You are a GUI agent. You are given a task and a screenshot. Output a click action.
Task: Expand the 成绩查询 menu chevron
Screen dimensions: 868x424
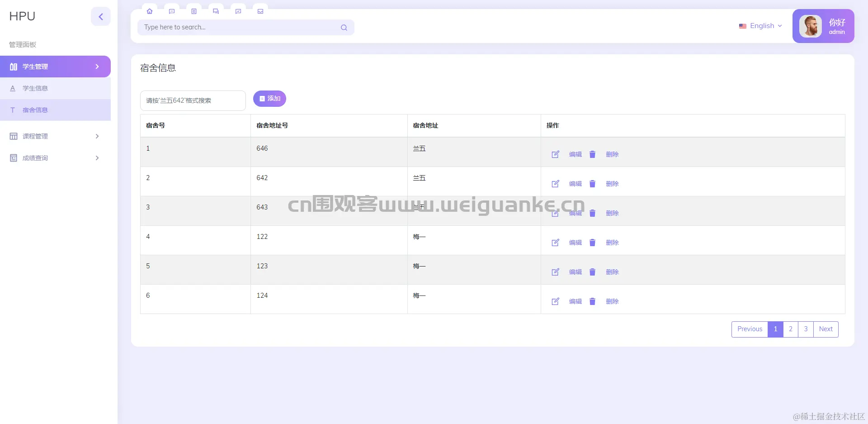[x=97, y=158]
